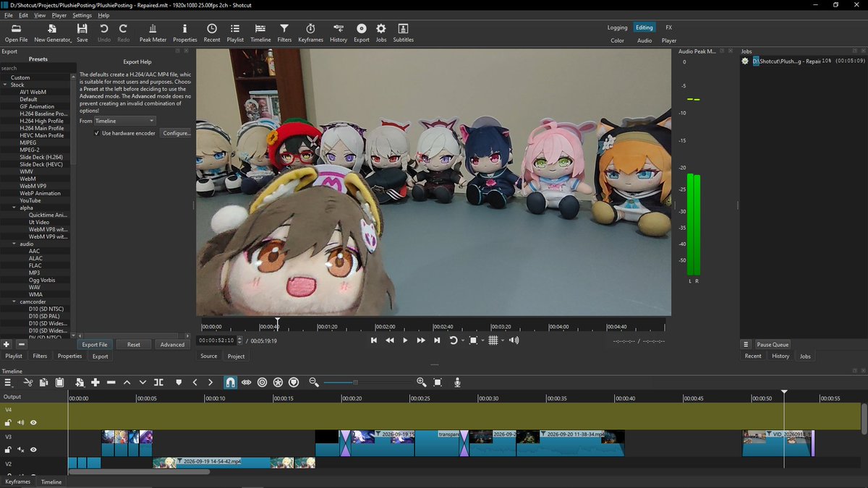The image size is (868, 488).
Task: Open the History toolbar button
Action: 339,33
